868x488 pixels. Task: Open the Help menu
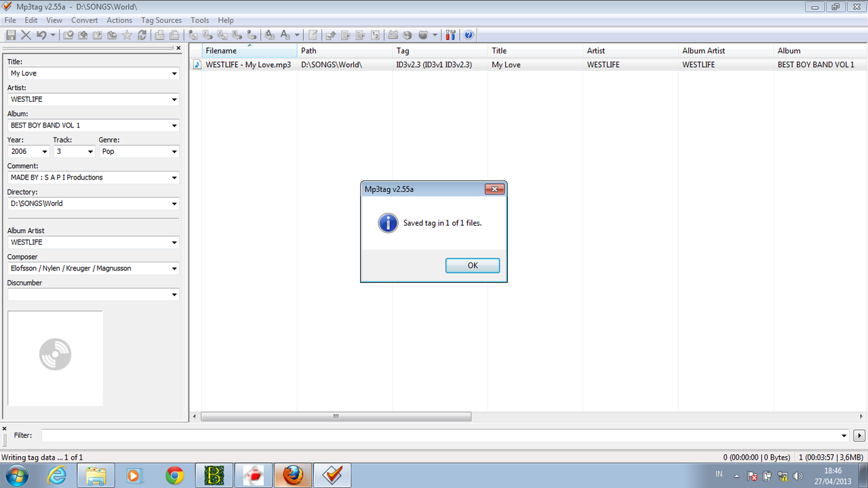226,20
